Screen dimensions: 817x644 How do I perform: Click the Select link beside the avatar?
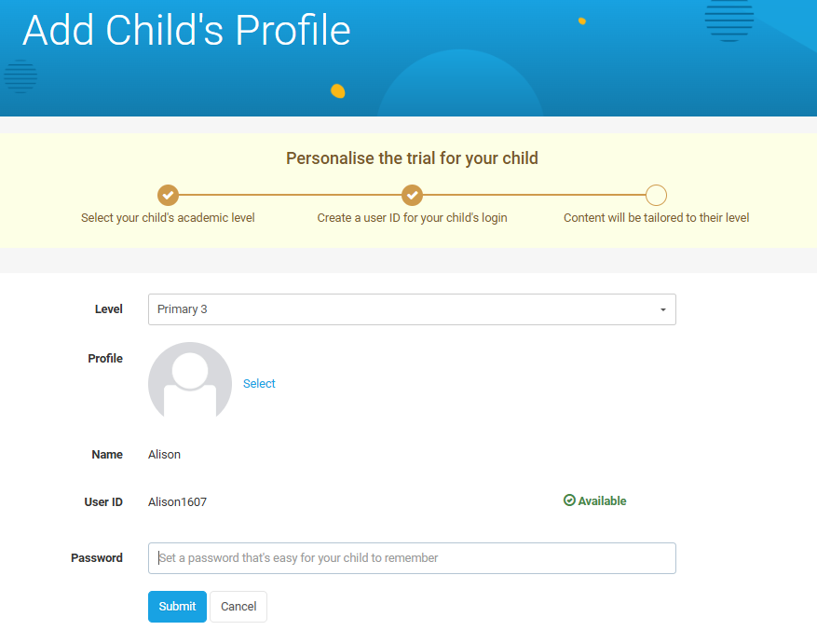259,383
